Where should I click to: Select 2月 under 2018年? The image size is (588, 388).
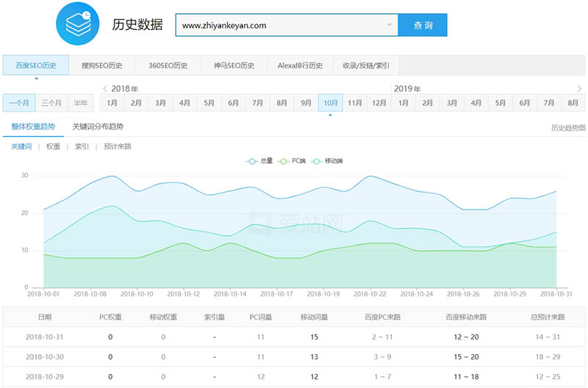136,103
